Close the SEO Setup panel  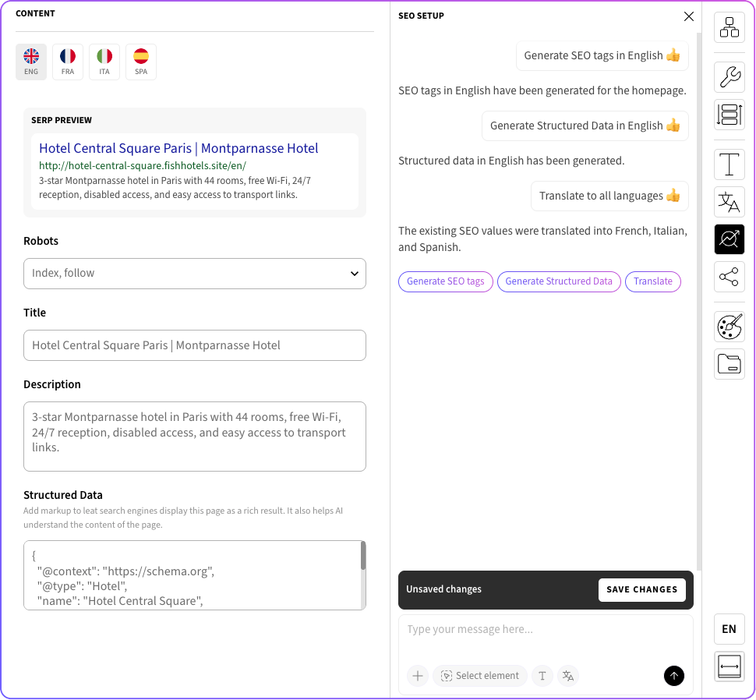tap(688, 16)
